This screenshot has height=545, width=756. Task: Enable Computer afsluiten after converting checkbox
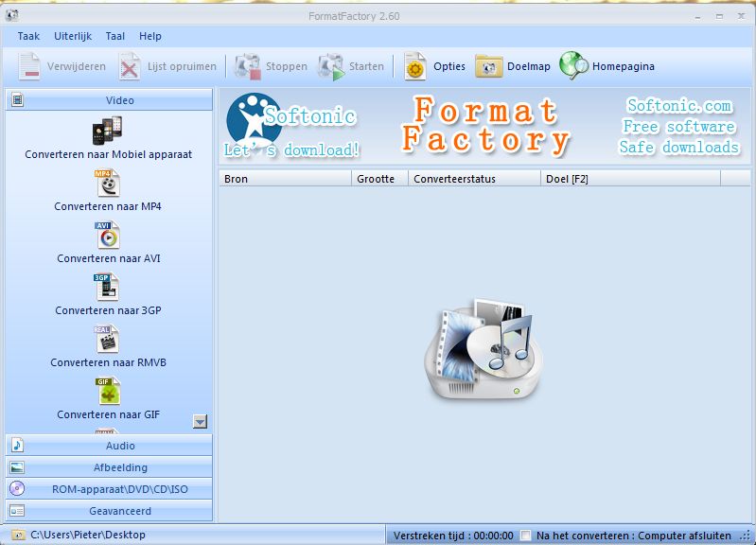point(526,536)
